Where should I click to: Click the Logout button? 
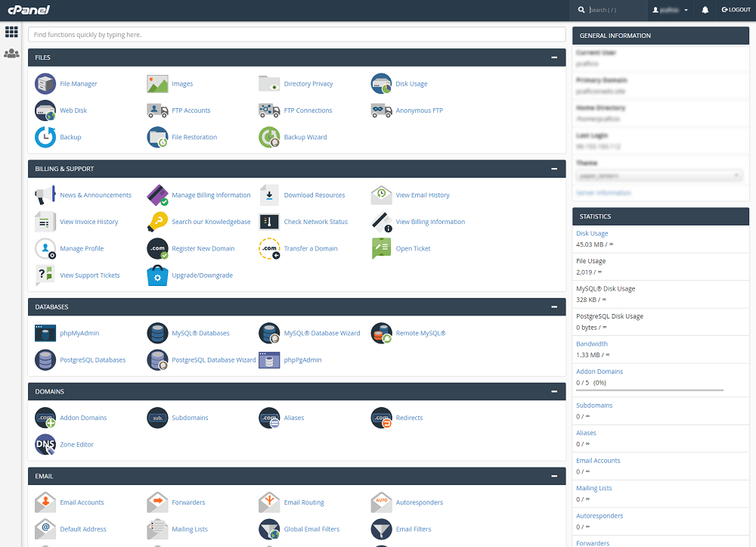point(736,10)
